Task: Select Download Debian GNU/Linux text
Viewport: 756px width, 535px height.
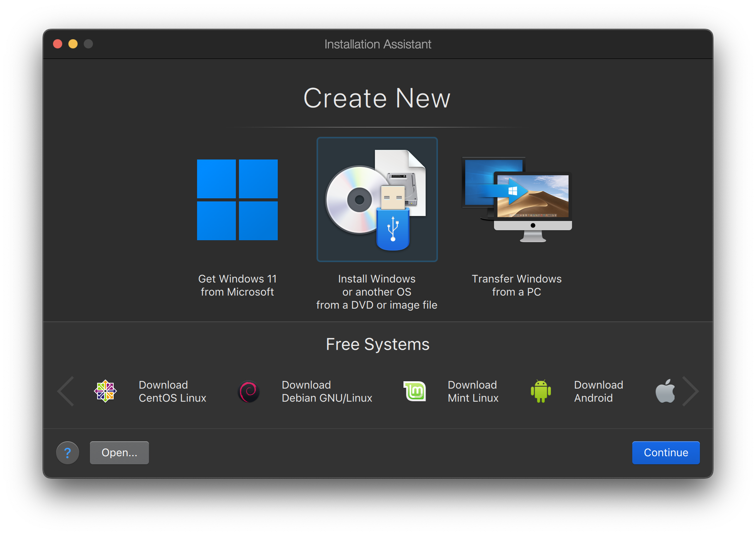Action: click(x=327, y=391)
